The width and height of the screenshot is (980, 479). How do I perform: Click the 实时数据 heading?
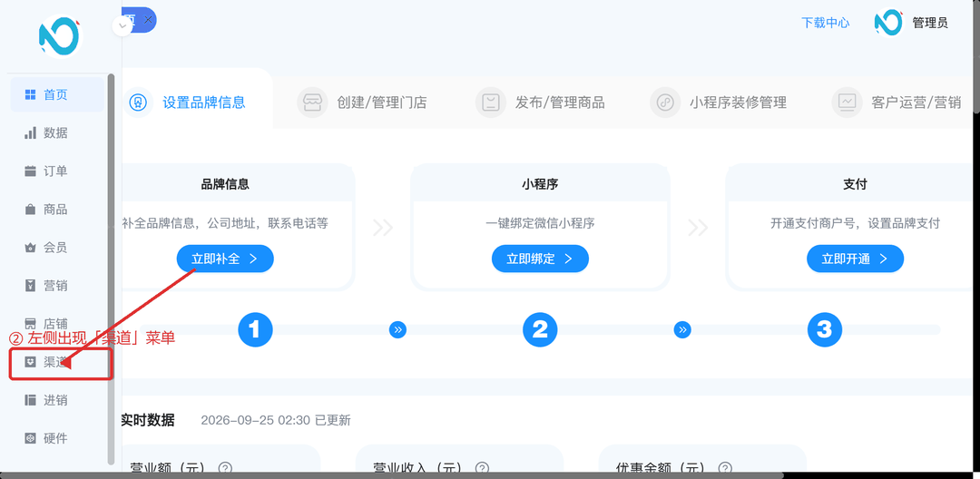point(148,420)
